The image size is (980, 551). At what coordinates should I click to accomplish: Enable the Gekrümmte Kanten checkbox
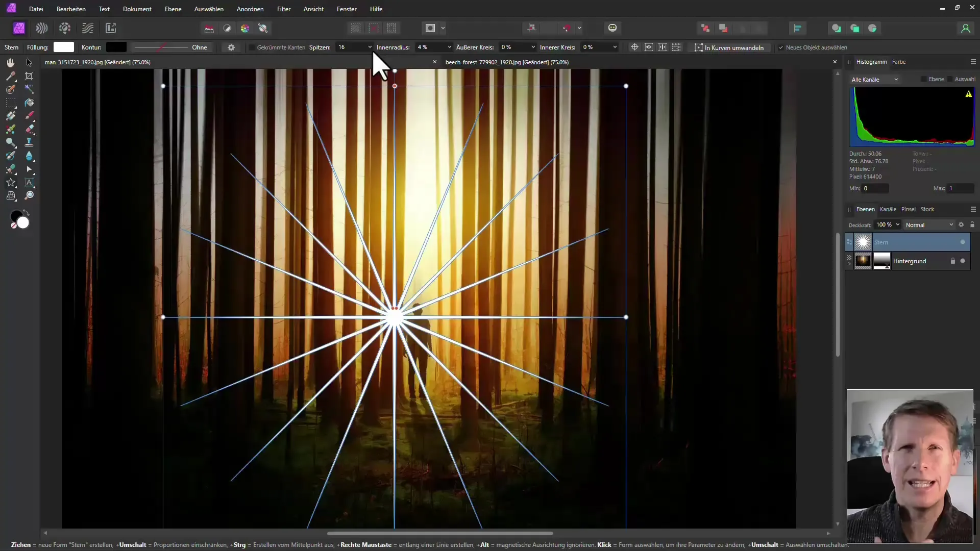pos(252,47)
